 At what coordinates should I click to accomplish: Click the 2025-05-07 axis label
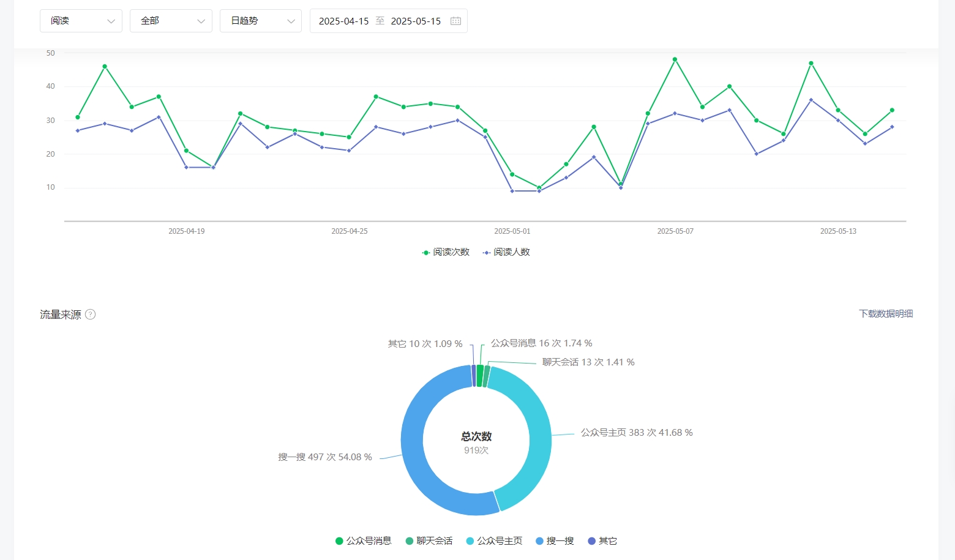click(675, 231)
